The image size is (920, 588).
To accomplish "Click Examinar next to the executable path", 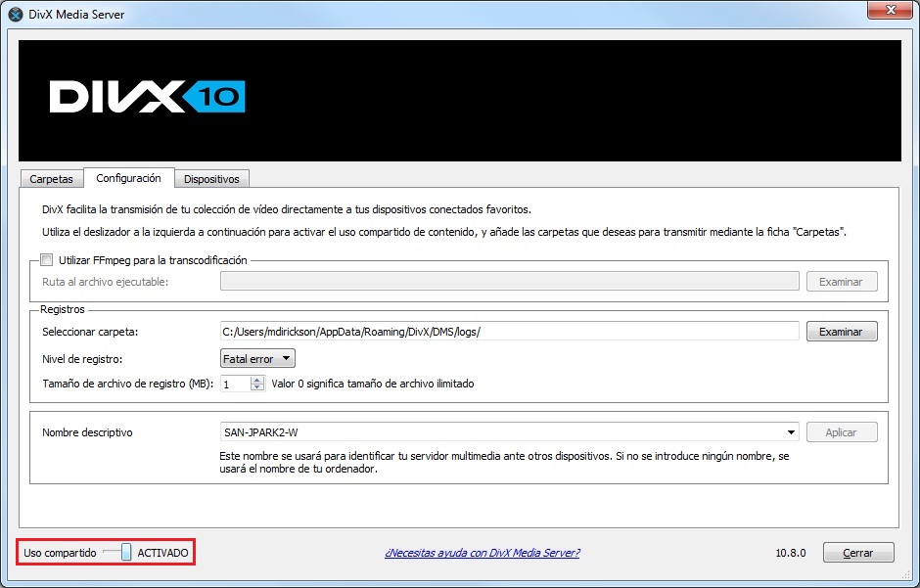I will [x=841, y=282].
